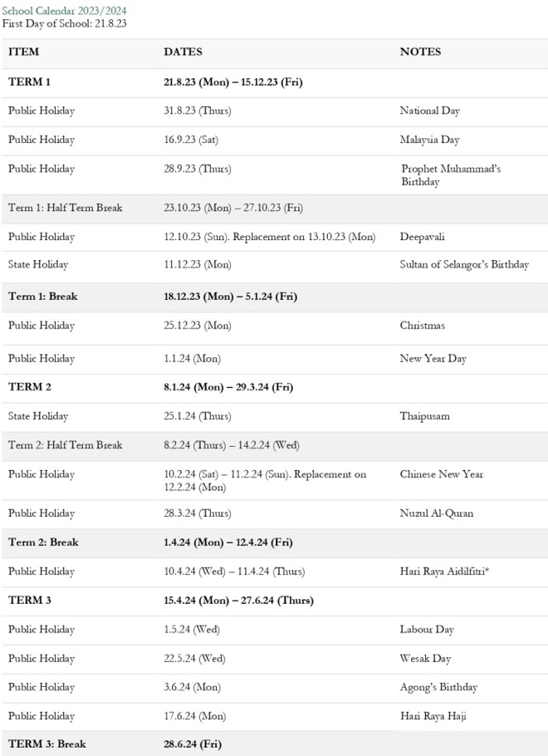This screenshot has width=548, height=756.
Task: Select Term 1: Half Term Break label
Action: click(65, 208)
